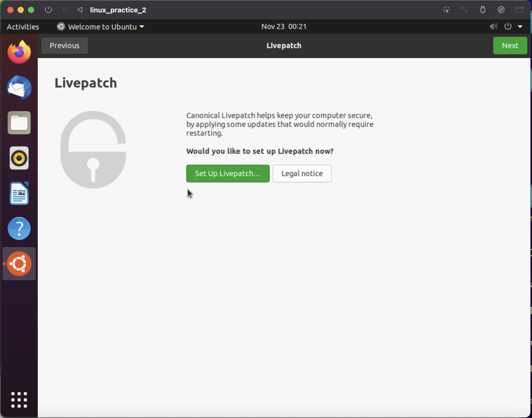The height and width of the screenshot is (418, 532).
Task: Click the clock in the top bar
Action: tap(284, 26)
